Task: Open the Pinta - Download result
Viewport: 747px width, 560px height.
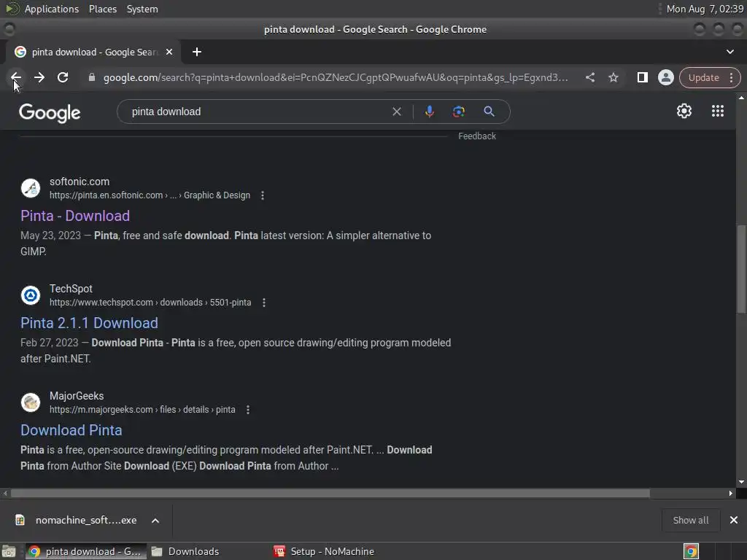Action: (75, 216)
